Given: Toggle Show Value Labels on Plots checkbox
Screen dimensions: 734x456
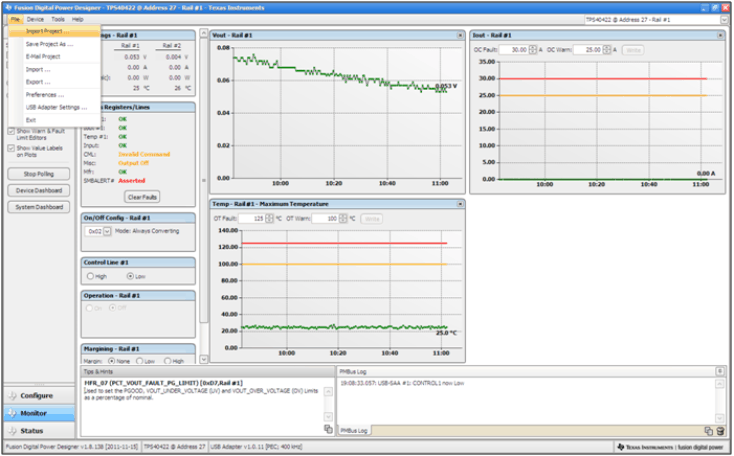Looking at the screenshot, I should [12, 148].
